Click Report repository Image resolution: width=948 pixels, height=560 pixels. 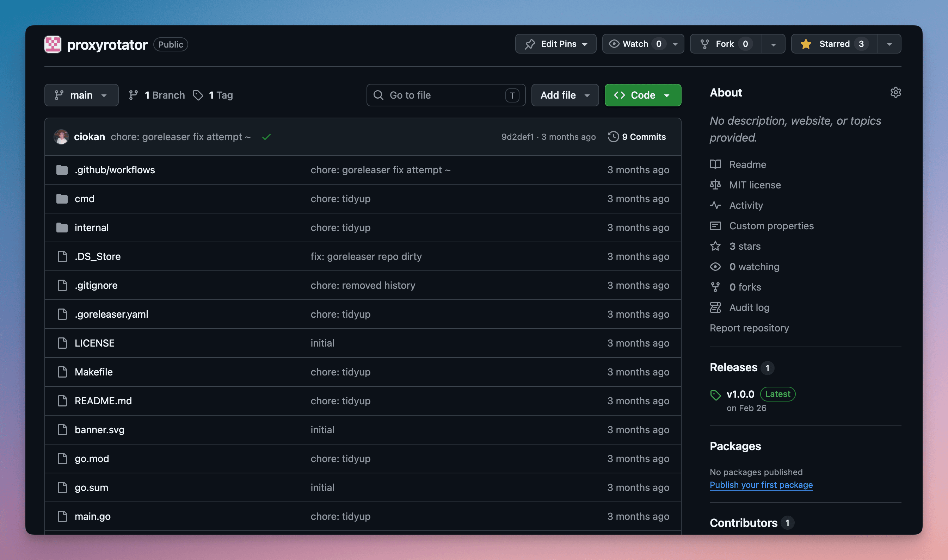[x=750, y=328]
